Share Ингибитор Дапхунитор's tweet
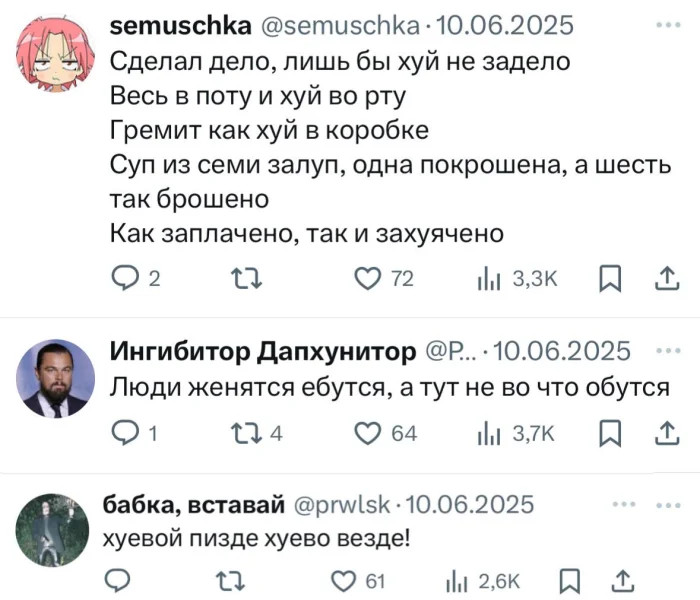The height and width of the screenshot is (600, 700). [x=665, y=432]
